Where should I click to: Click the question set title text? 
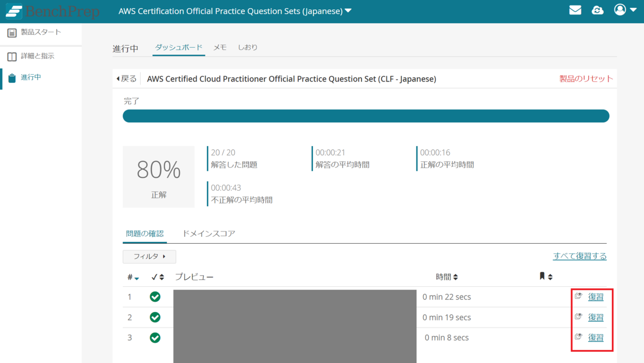(x=291, y=79)
